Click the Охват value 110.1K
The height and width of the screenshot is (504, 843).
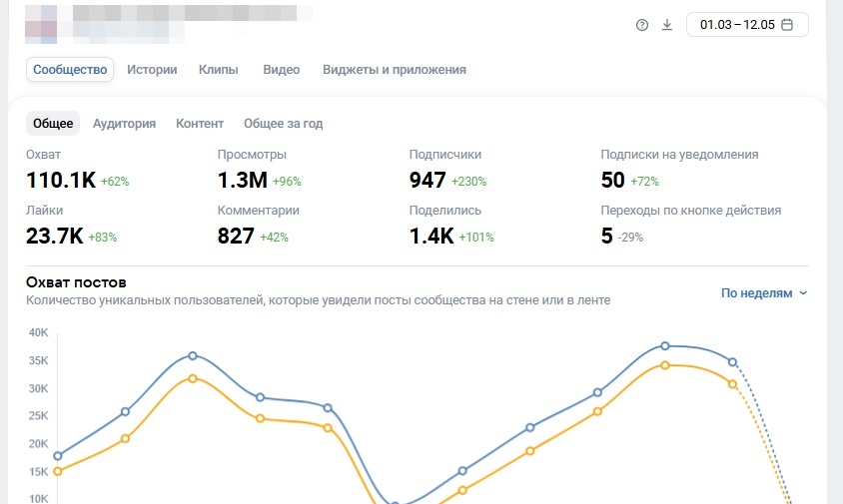pos(61,180)
